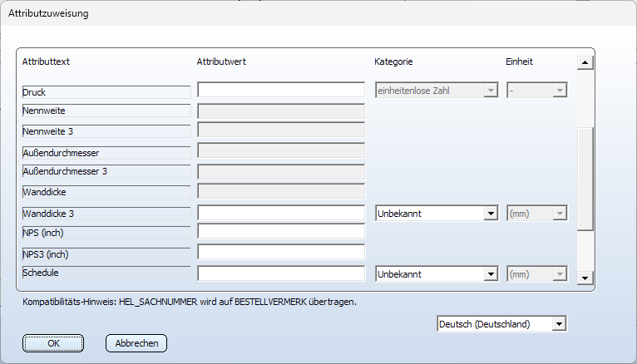This screenshot has width=637, height=364.
Task: Click the Abbrechen button
Action: 136,343
